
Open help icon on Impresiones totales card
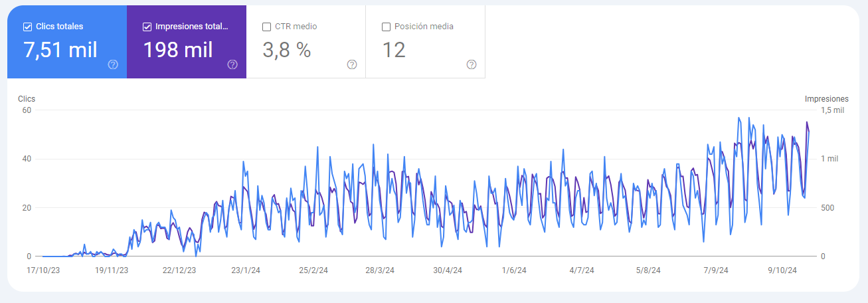click(x=232, y=64)
